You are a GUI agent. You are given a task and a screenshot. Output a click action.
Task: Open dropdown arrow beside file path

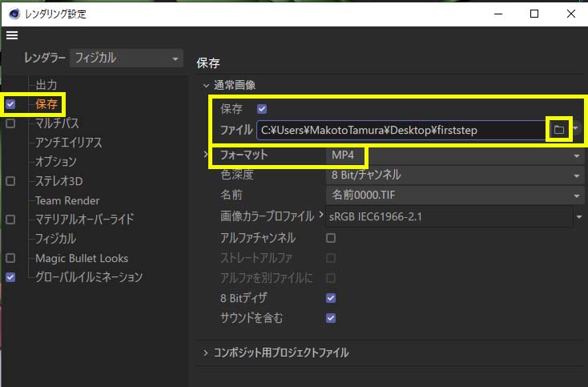(x=575, y=128)
